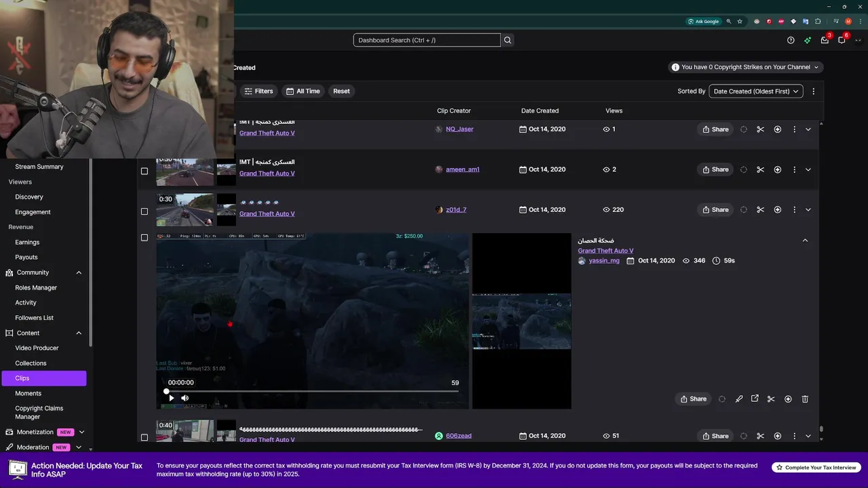Open three-dot menu for z01d_7 clip
This screenshot has height=488, width=868.
point(794,210)
